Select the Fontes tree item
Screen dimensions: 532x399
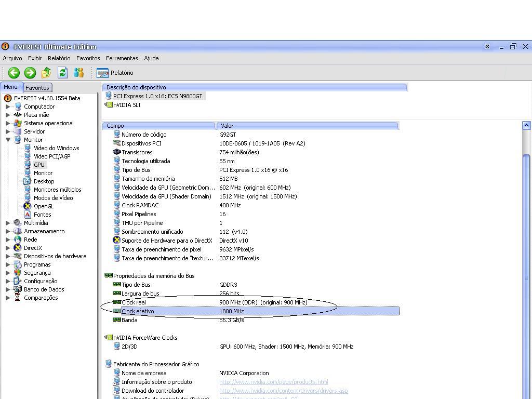click(43, 215)
